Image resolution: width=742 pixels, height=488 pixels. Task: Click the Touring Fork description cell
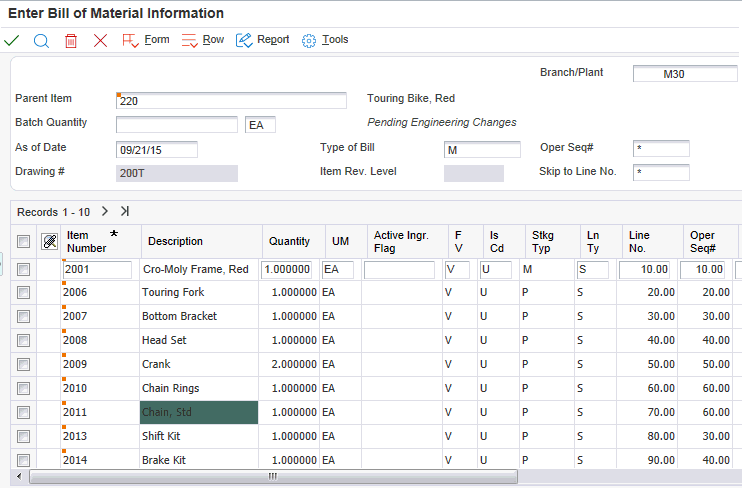(x=199, y=293)
